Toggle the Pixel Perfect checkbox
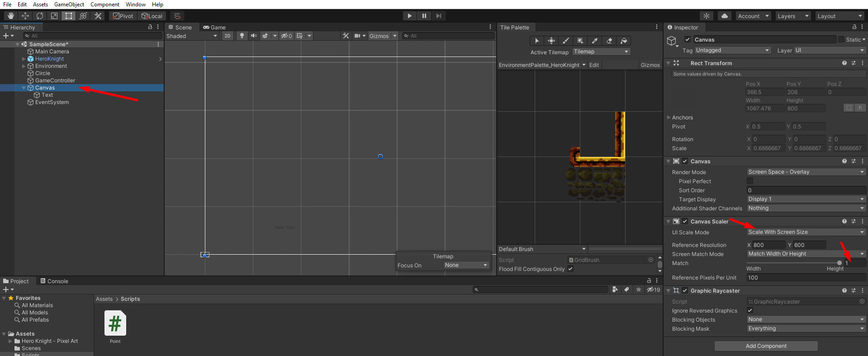This screenshot has width=868, height=356. click(750, 181)
